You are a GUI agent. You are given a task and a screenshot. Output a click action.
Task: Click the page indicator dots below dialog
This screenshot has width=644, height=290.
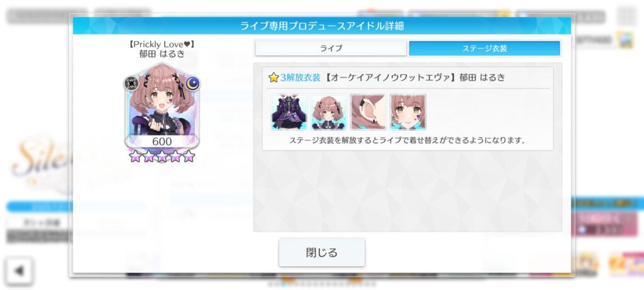[x=321, y=284]
